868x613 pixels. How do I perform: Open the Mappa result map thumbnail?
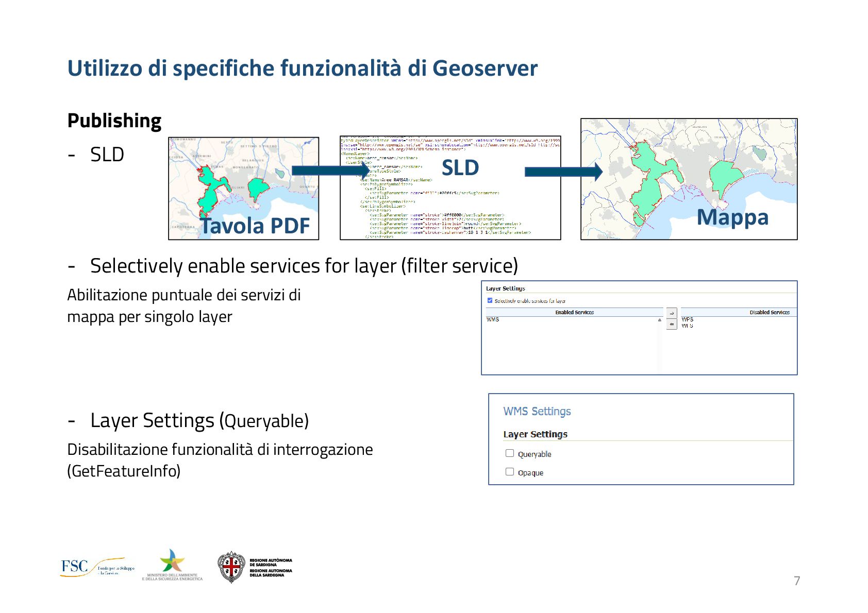click(689, 179)
